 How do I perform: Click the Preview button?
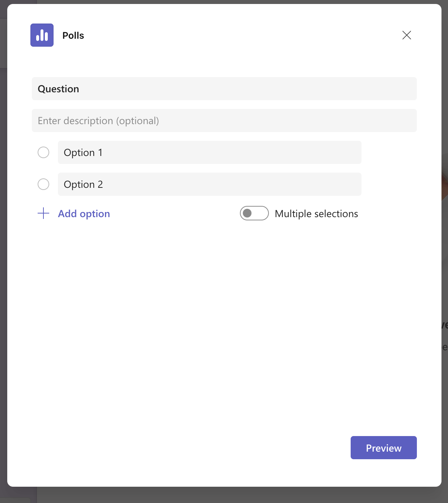384,448
